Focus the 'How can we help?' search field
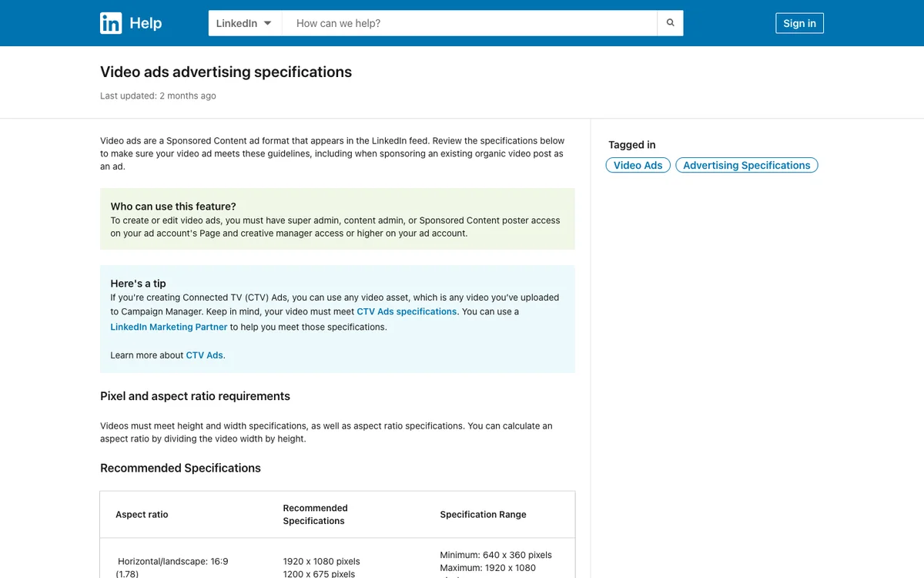Image resolution: width=924 pixels, height=578 pixels. 470,23
